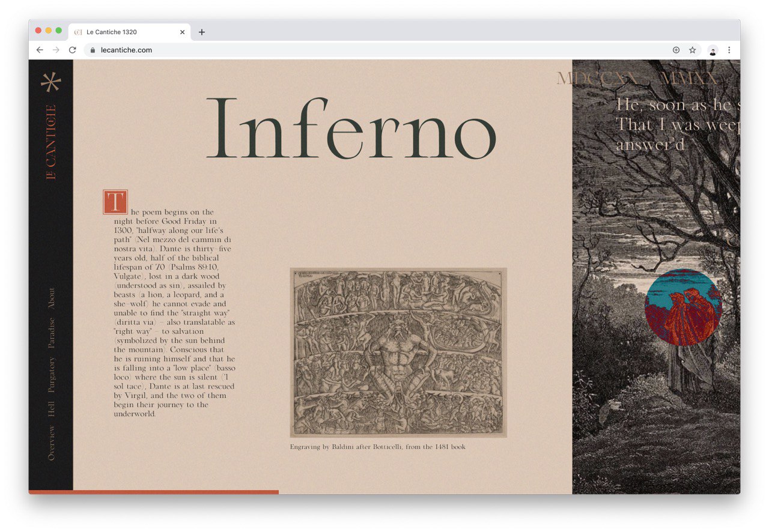Click the green fullscreen window button
Viewport: 769px width, 532px height.
pyautogui.click(x=59, y=31)
